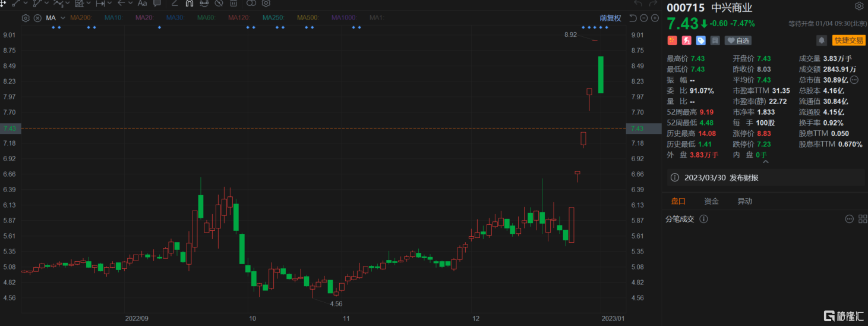Click the gray notes icon
The width and height of the screenshot is (868, 326).
tap(715, 40)
